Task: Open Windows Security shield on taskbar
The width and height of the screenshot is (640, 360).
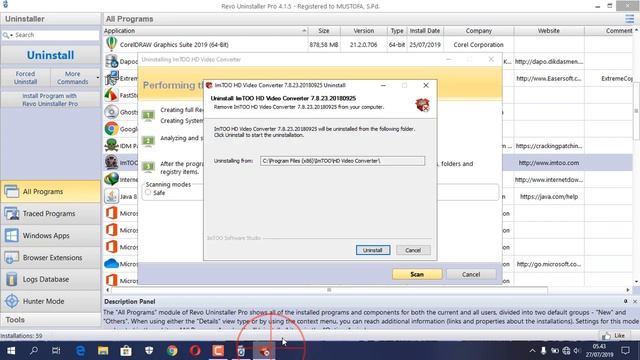Action: pyautogui.click(x=149, y=351)
